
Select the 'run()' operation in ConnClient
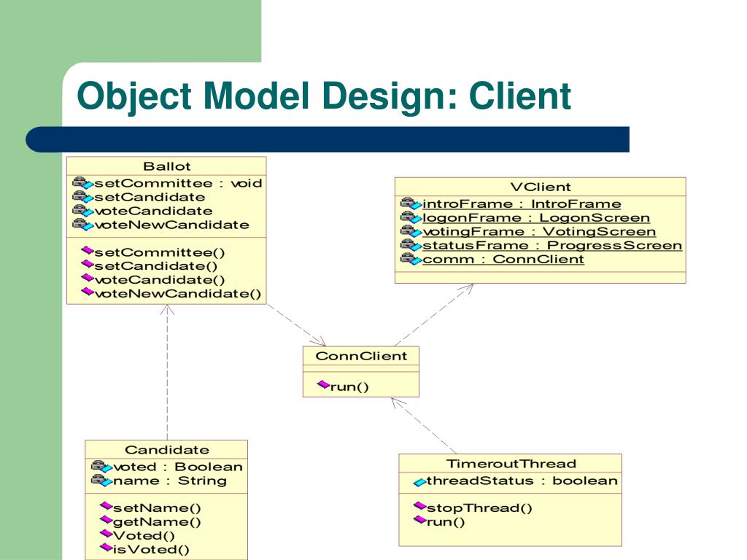[x=349, y=386]
